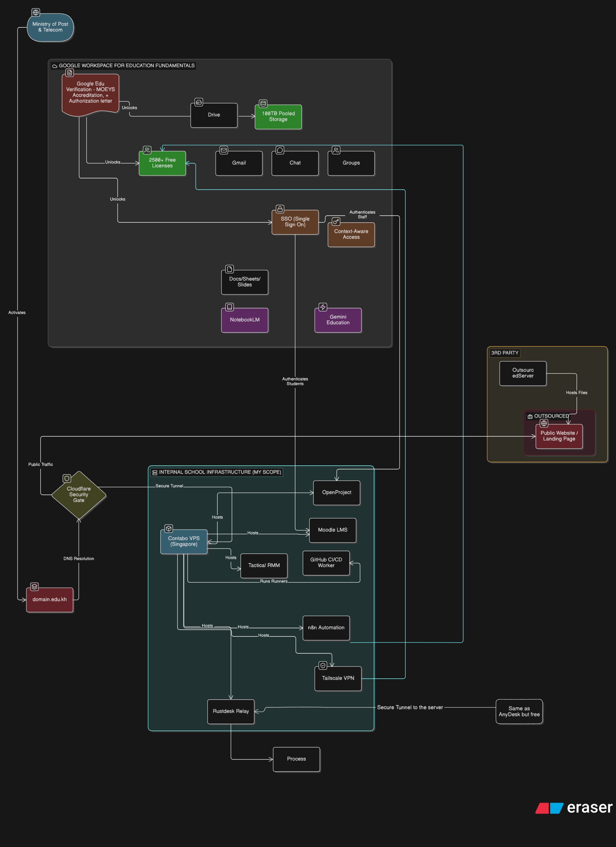
Task: Click the database icon on 100TB Pooled Storage
Action: click(x=263, y=103)
